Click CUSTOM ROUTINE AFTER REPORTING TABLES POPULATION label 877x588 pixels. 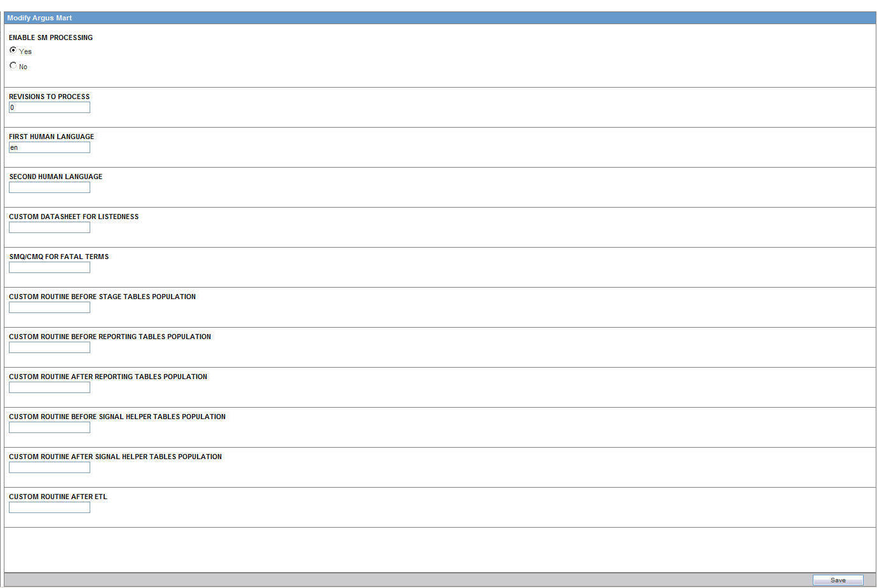[x=108, y=377]
